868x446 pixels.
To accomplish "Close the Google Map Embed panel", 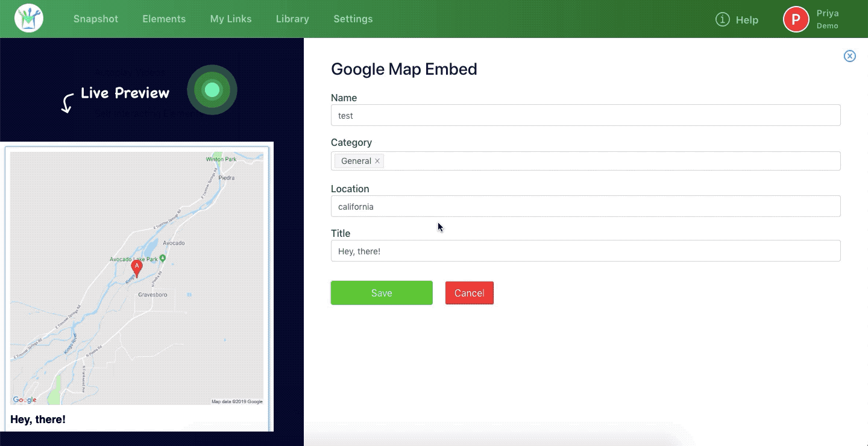I will point(849,56).
